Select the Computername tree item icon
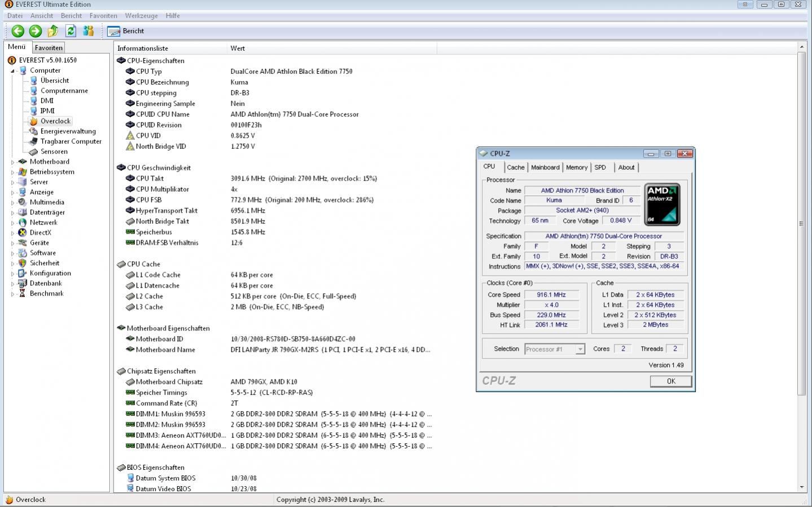Image resolution: width=812 pixels, height=507 pixels. [33, 91]
